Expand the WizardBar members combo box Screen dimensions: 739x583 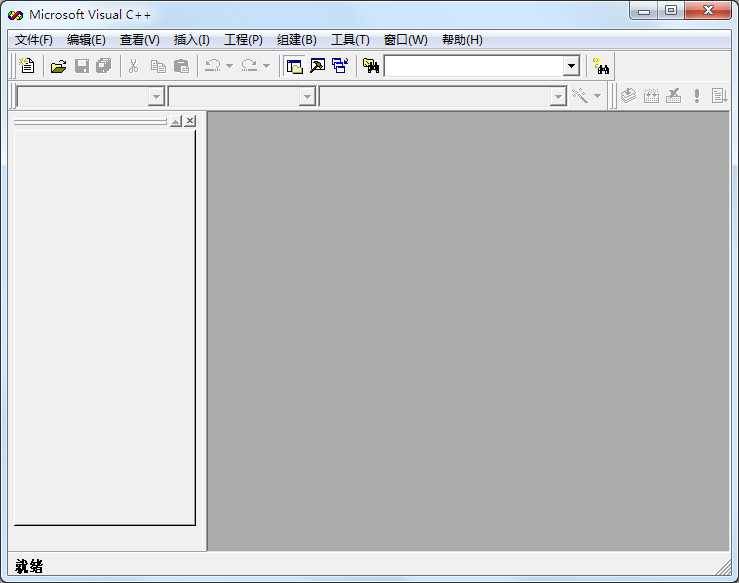click(x=558, y=97)
